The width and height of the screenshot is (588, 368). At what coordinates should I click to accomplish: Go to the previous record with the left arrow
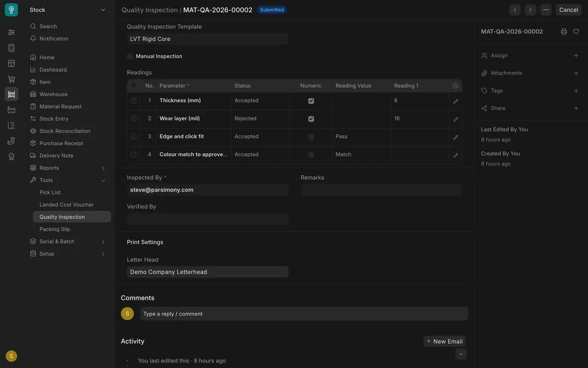coord(515,10)
